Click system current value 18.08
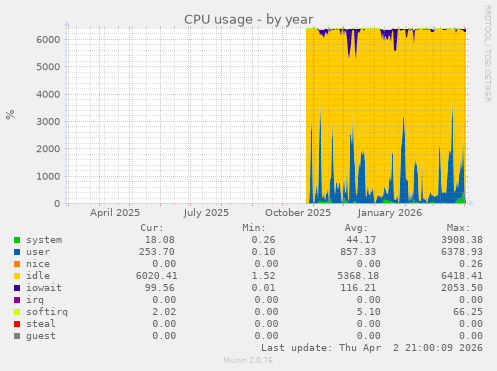497x371 pixels. (159, 240)
